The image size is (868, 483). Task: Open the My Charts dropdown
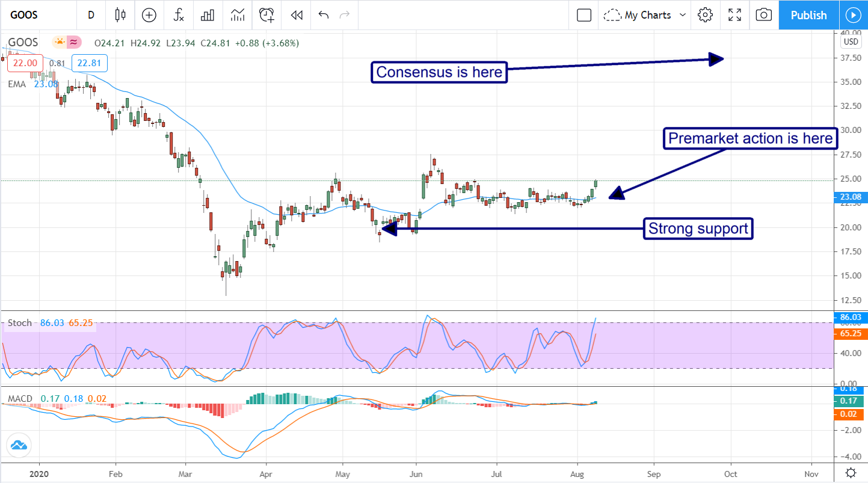point(644,15)
